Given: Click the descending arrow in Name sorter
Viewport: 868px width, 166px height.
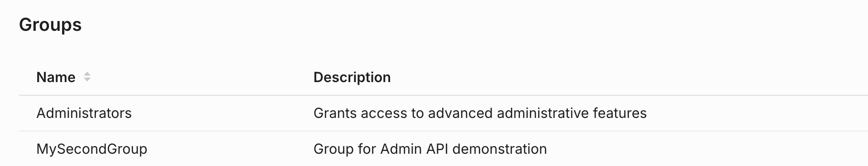Looking at the screenshot, I should pos(87,80).
